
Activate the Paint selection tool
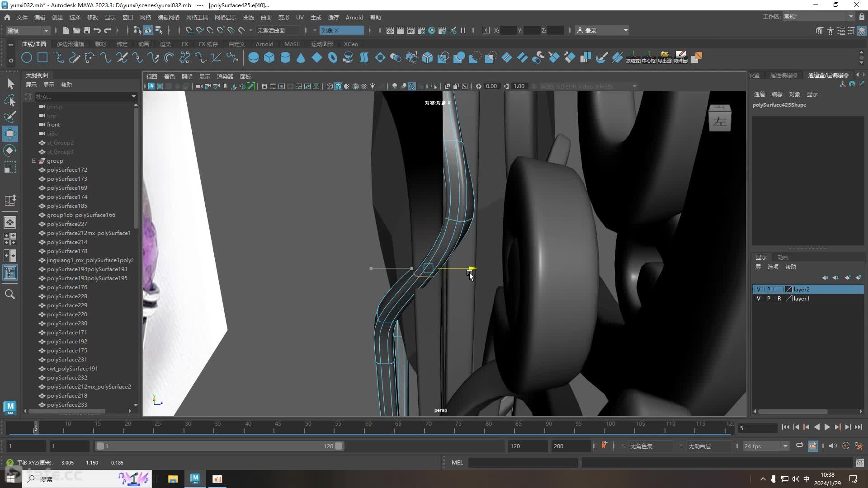tap(10, 117)
